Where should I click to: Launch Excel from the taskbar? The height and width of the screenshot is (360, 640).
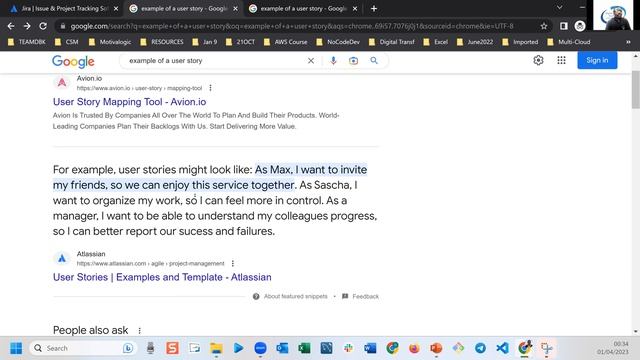[304, 348]
